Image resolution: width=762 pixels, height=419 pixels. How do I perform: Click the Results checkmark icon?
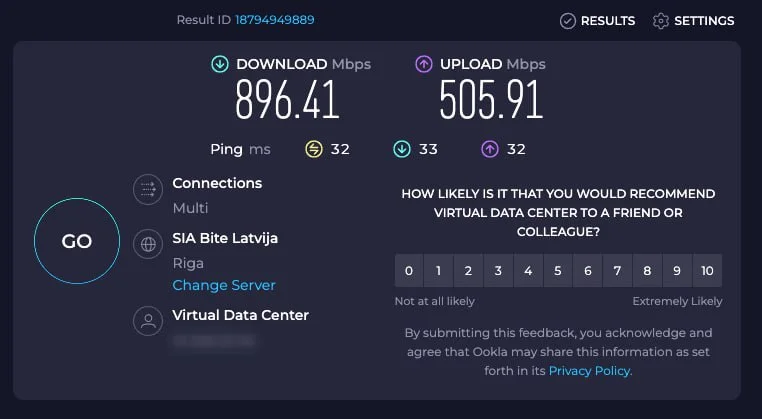point(568,20)
